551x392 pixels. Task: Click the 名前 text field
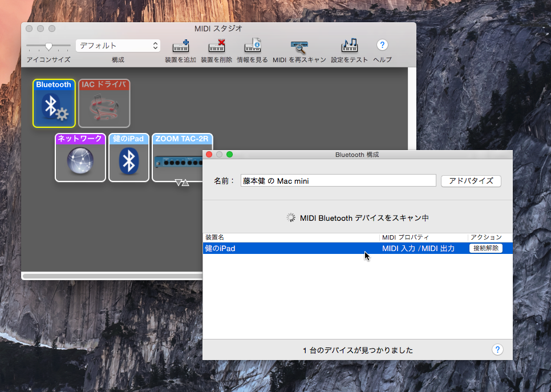[x=338, y=181]
